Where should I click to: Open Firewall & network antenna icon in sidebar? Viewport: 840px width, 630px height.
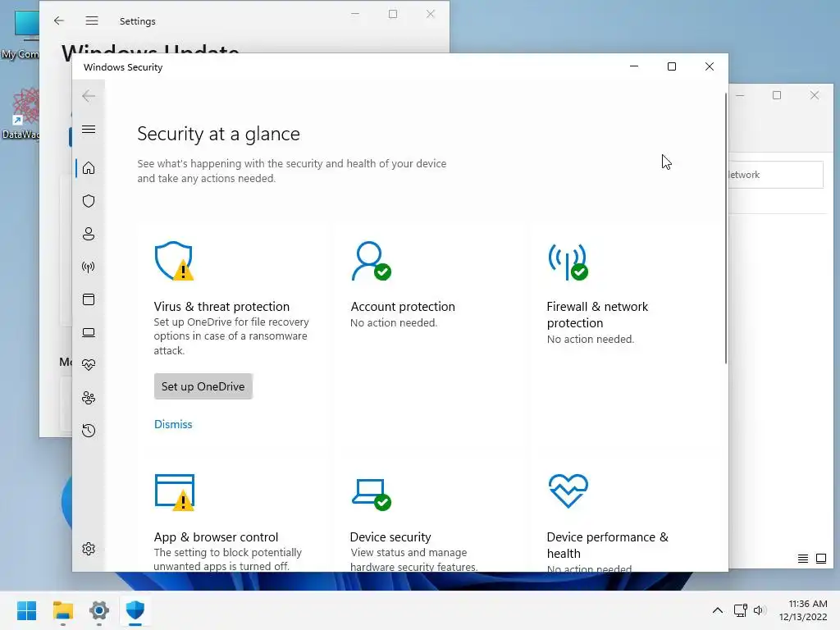(x=89, y=267)
